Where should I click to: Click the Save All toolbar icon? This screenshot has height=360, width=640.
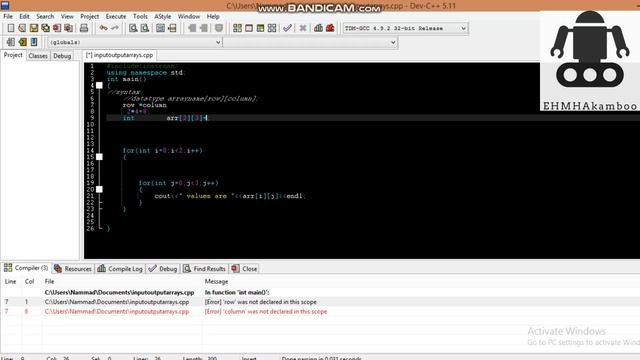coord(45,28)
